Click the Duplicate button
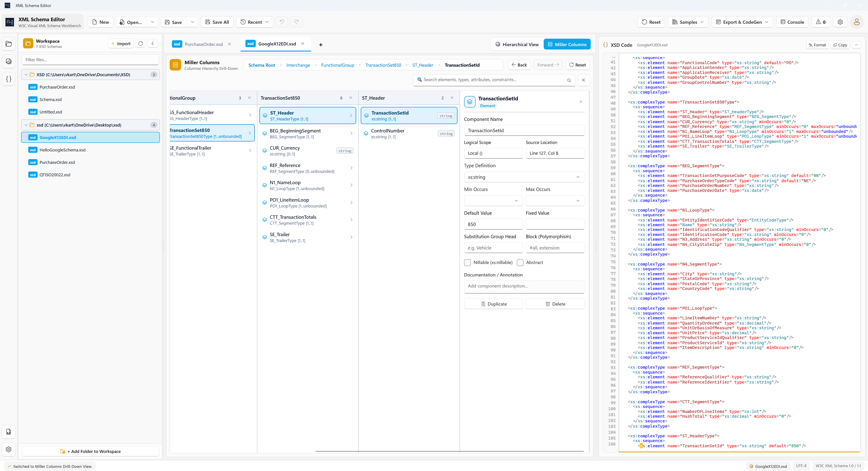 click(493, 304)
